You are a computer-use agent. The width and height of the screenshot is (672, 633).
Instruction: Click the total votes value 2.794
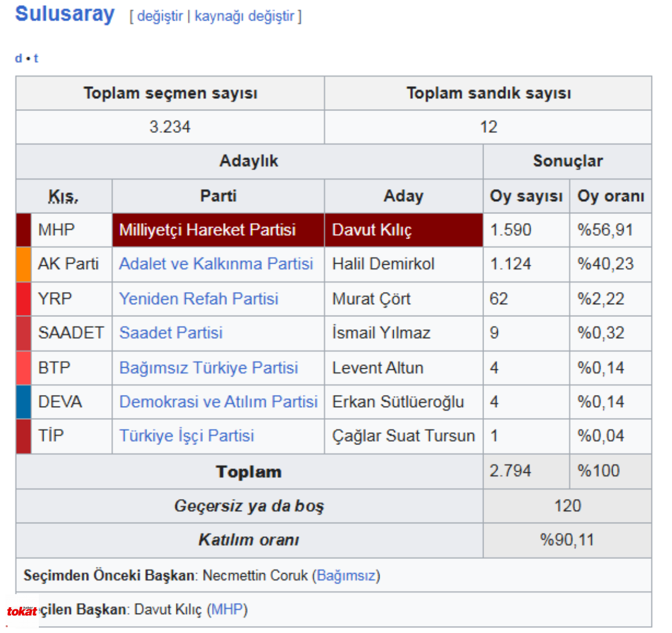tap(510, 471)
